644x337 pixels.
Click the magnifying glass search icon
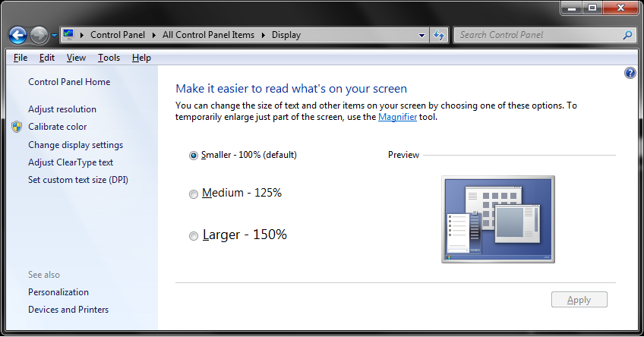click(x=627, y=36)
